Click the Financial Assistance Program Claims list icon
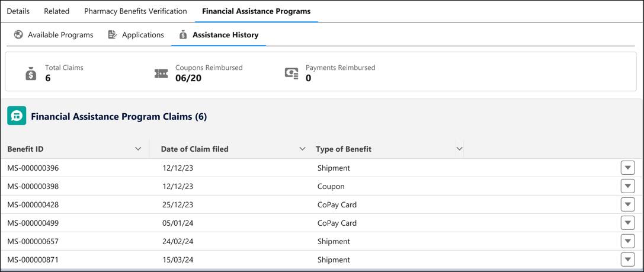644x272 pixels. pyautogui.click(x=17, y=116)
